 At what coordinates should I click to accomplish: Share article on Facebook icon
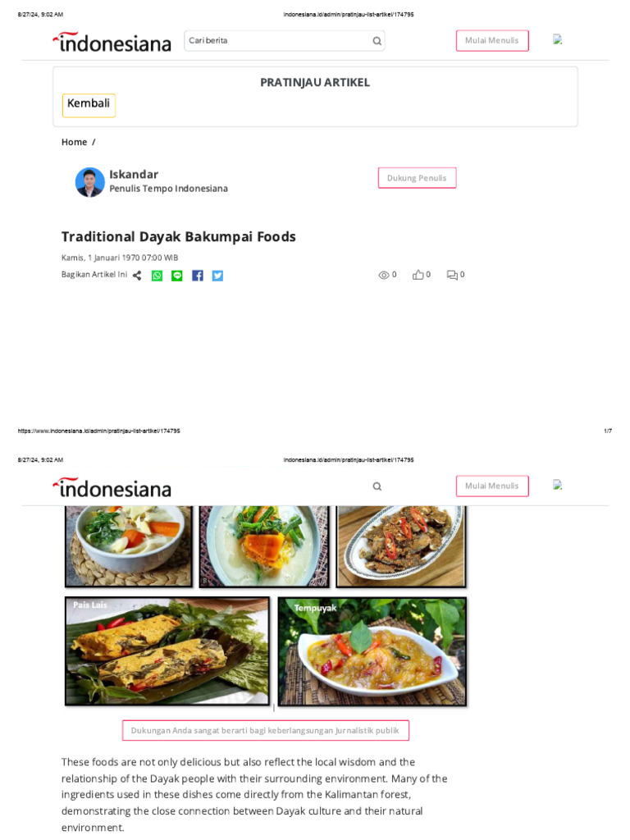pos(198,276)
